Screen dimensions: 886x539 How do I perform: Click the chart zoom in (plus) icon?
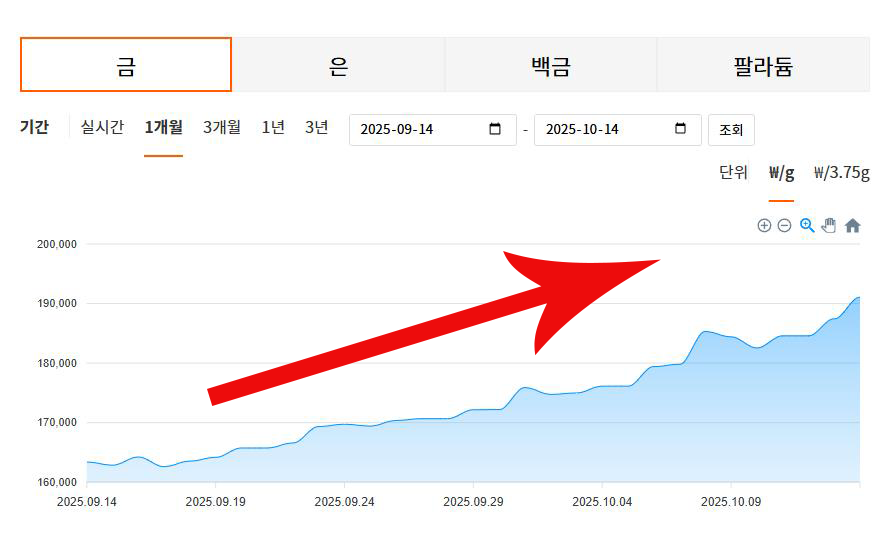tap(764, 226)
